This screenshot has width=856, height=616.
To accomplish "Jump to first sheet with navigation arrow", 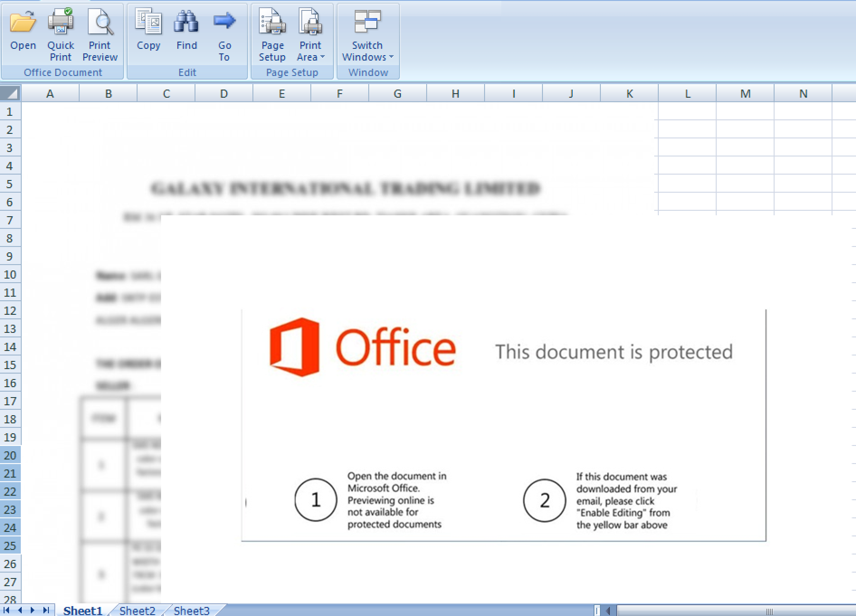I will click(x=6, y=610).
